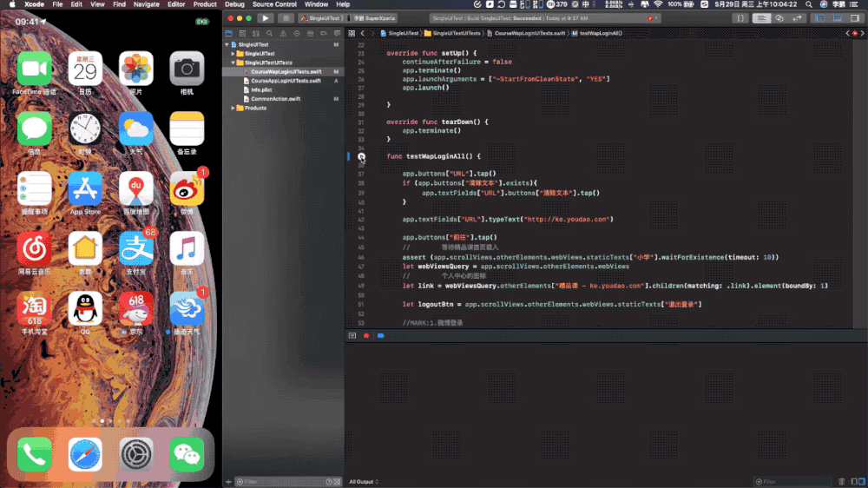
Task: Open the Test navigator
Action: pos(297,33)
